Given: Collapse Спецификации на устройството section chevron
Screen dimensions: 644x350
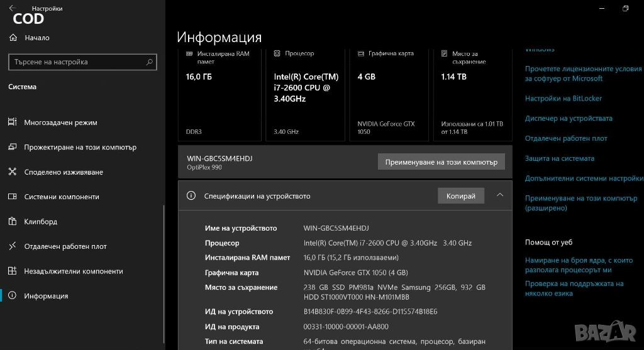Looking at the screenshot, I should tap(500, 195).
